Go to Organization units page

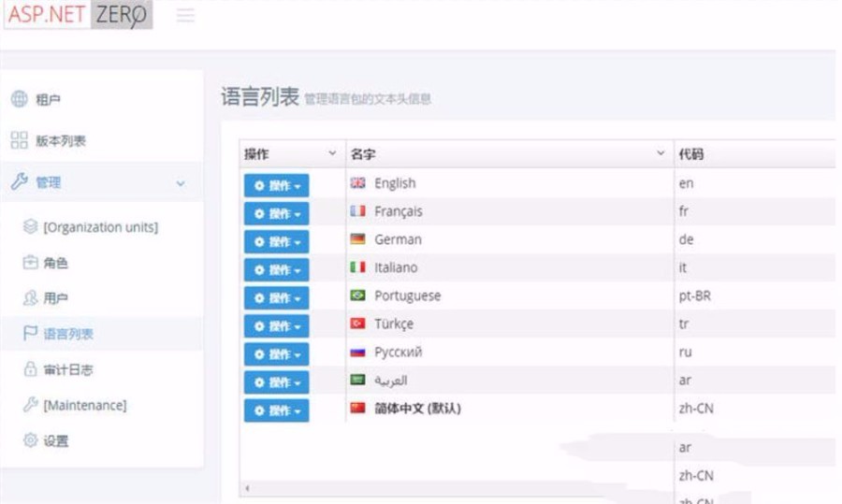[102, 227]
